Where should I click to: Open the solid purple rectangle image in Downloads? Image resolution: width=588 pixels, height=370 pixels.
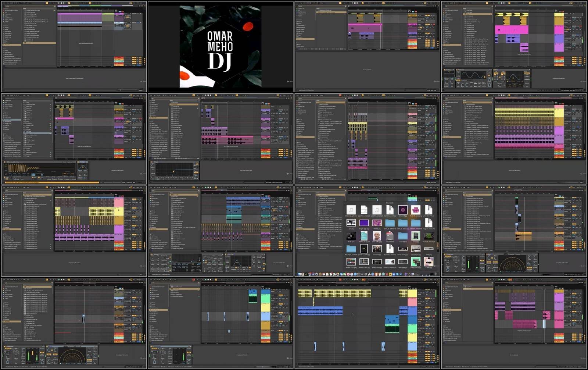pos(364,223)
